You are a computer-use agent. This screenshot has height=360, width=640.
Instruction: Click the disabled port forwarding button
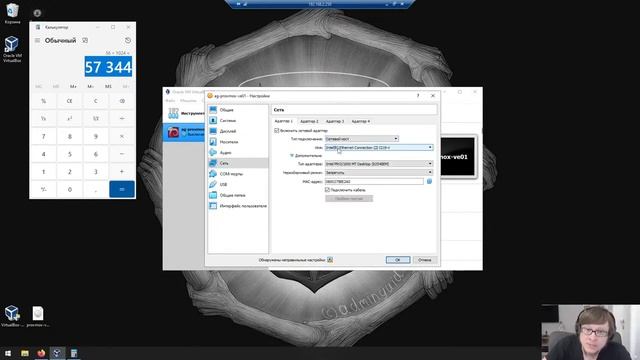[349, 198]
